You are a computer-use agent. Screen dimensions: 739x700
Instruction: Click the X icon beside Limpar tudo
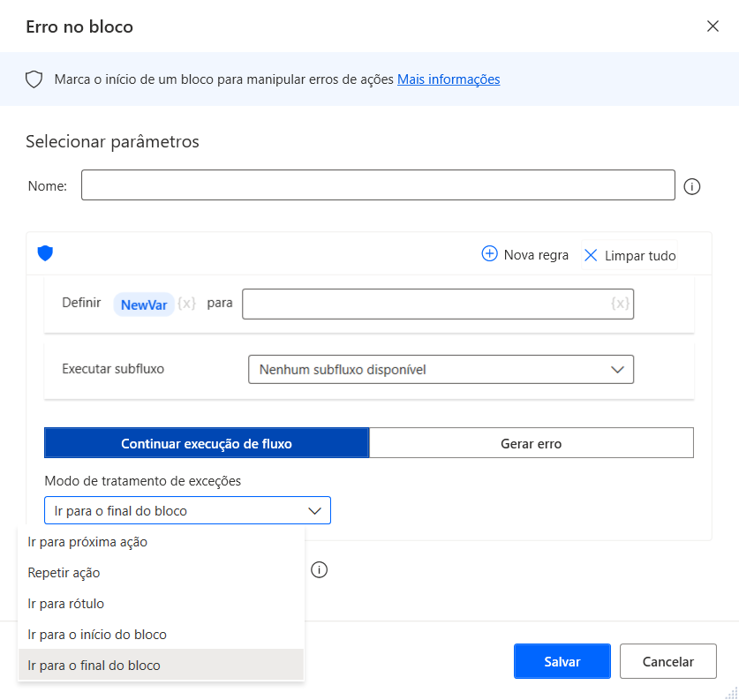[x=590, y=255]
